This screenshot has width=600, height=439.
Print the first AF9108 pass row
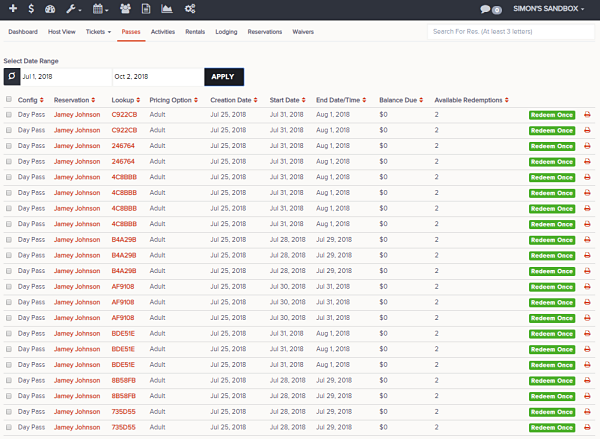pyautogui.click(x=587, y=287)
